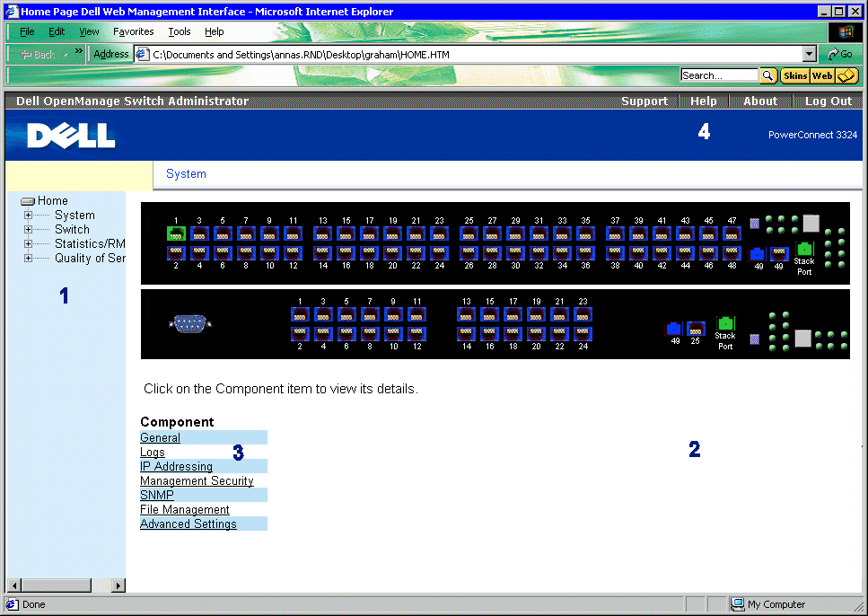868x616 pixels.
Task: Click the Go button
Action: coord(840,54)
